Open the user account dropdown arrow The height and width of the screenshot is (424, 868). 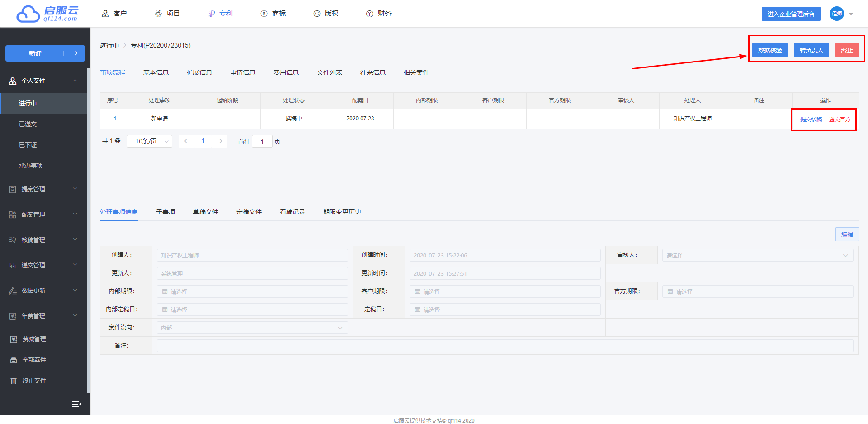[851, 14]
